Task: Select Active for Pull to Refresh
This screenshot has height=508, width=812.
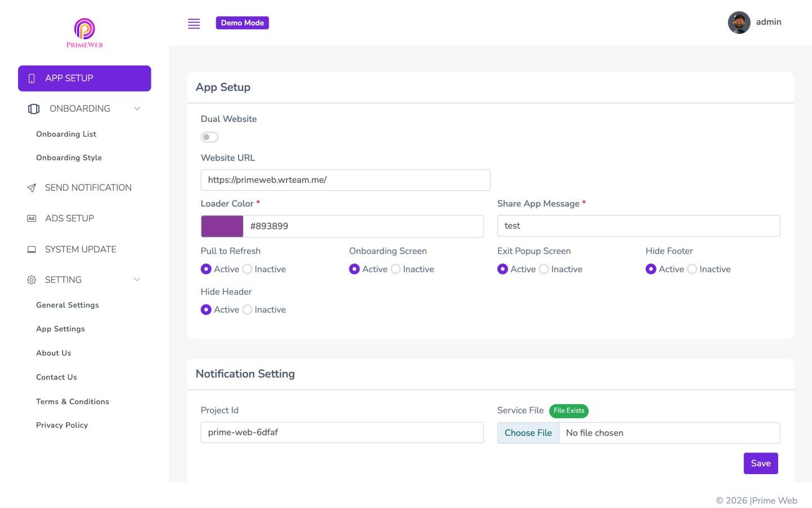Action: (x=206, y=269)
